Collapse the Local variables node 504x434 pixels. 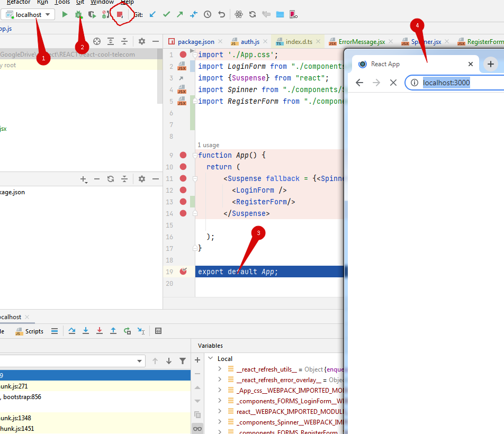click(x=211, y=359)
